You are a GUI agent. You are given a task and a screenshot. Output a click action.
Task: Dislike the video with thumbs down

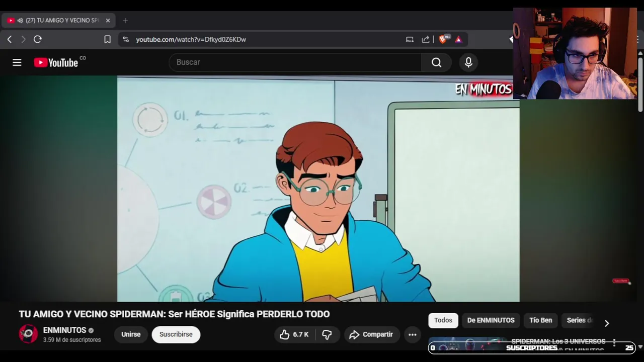pyautogui.click(x=327, y=334)
